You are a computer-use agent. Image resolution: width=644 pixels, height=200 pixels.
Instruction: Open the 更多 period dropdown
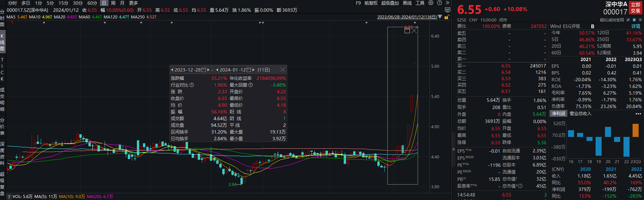tap(134, 3)
